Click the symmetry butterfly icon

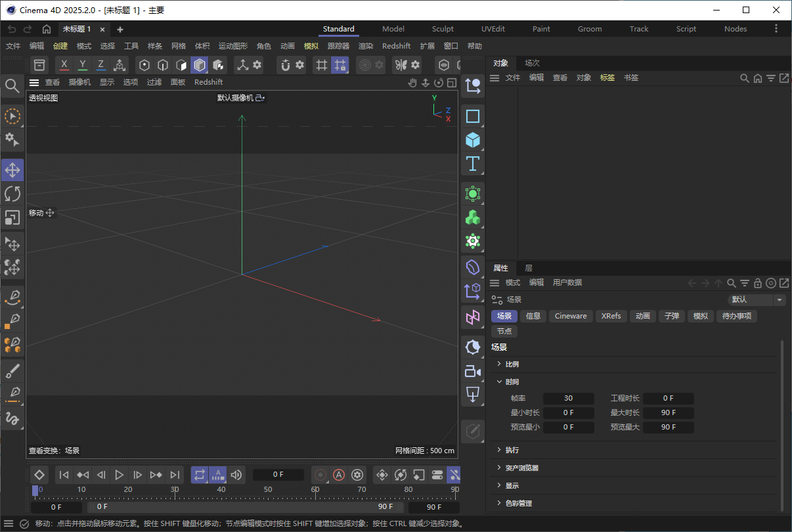pyautogui.click(x=400, y=64)
